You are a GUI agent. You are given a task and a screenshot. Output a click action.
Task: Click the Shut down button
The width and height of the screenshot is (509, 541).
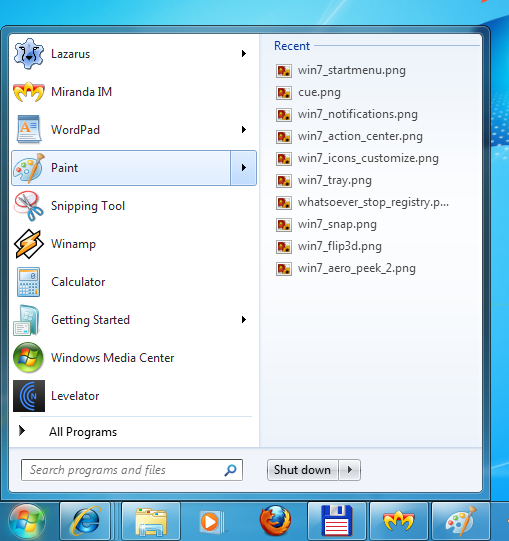tap(302, 470)
